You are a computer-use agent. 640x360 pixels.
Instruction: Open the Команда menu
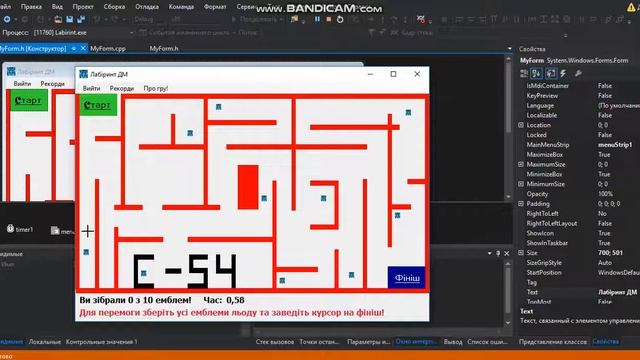181,7
